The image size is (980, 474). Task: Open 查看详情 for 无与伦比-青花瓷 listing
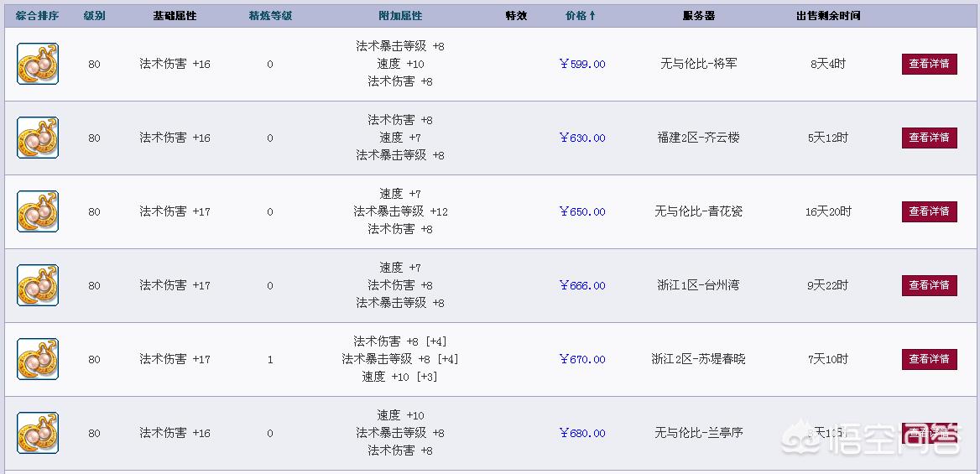coord(930,211)
